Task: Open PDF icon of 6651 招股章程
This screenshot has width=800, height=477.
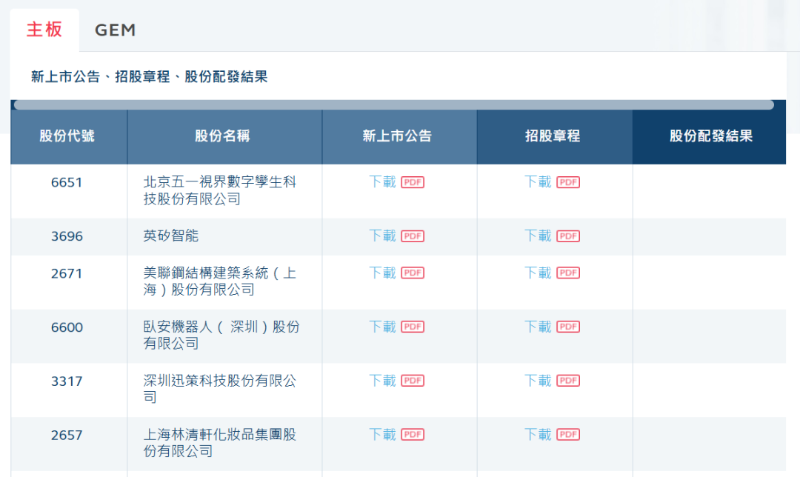Action: pyautogui.click(x=568, y=182)
